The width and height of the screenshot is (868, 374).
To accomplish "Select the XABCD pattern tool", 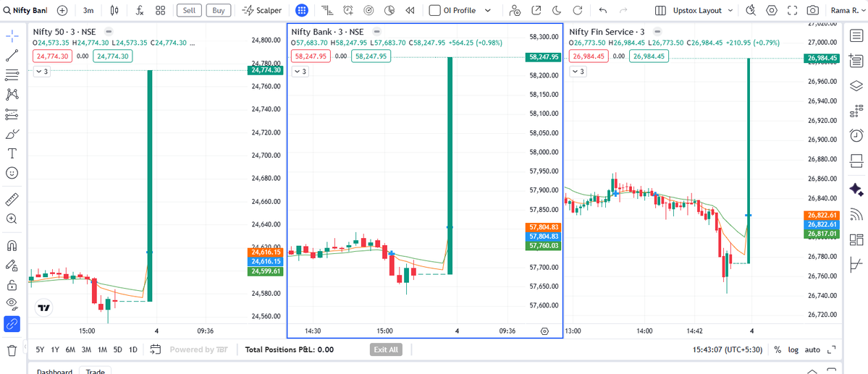I will coord(12,95).
